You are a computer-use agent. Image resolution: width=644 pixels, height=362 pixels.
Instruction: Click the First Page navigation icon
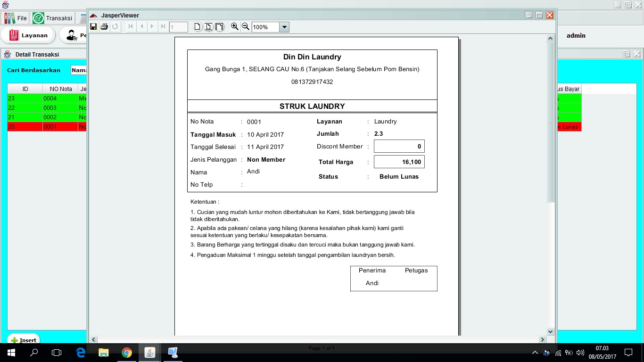coord(130,27)
